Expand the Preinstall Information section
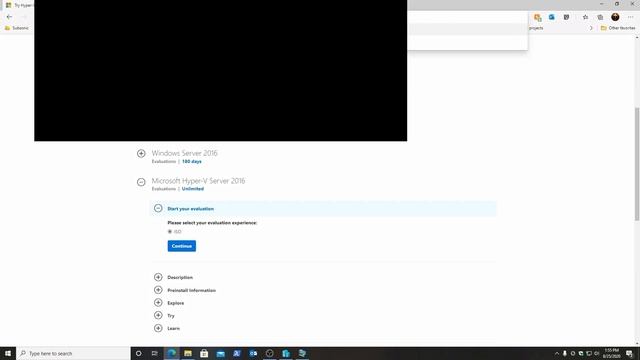The width and height of the screenshot is (640, 360). tap(158, 290)
